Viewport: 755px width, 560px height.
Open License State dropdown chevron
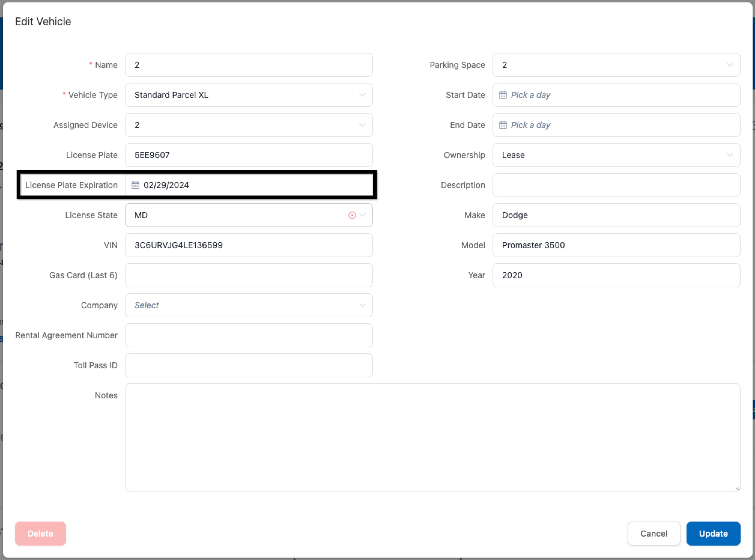click(x=363, y=215)
